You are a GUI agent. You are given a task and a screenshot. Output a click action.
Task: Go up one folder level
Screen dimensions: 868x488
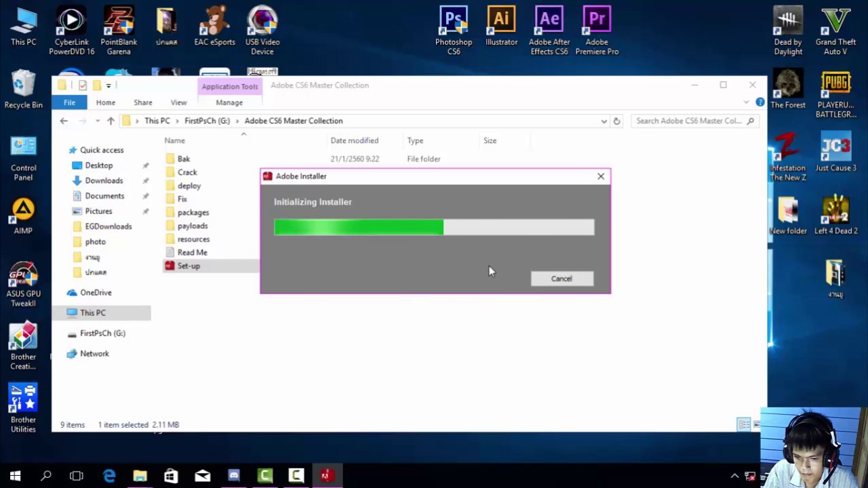point(111,121)
